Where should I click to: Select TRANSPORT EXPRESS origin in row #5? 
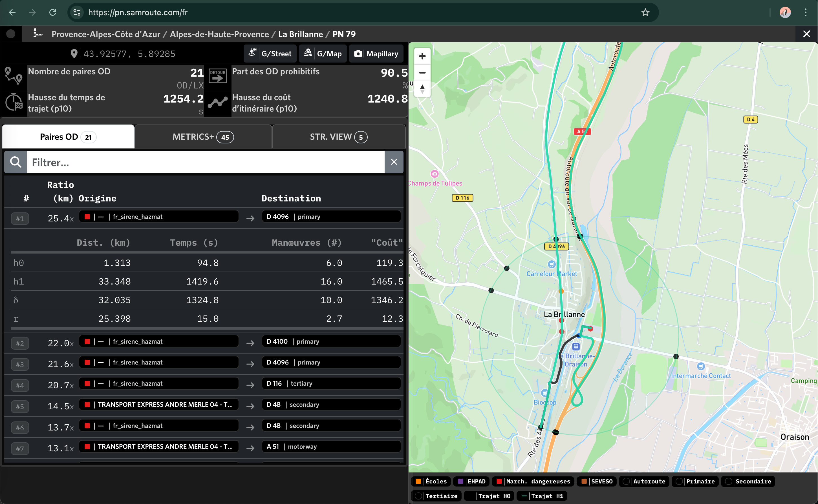(159, 404)
